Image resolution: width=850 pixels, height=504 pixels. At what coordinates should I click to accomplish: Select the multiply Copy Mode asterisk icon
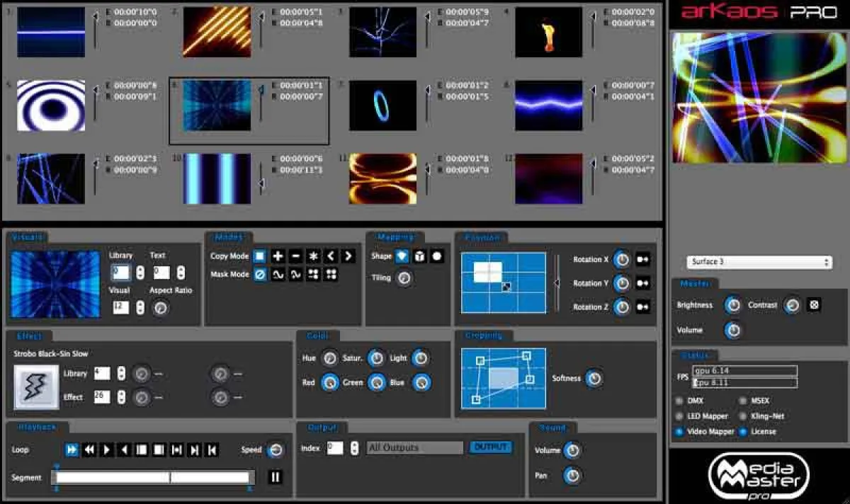[x=314, y=256]
